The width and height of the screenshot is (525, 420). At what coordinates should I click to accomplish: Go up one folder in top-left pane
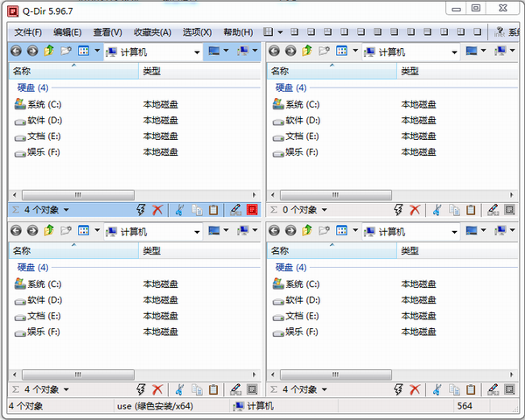click(49, 51)
